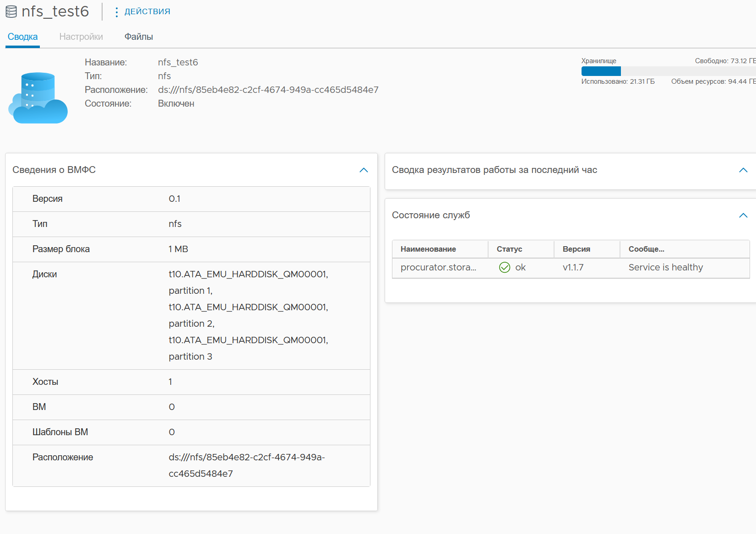Screen dimensions: 756x534
Task: Click the v1.1.7 version cell
Action: (573, 267)
